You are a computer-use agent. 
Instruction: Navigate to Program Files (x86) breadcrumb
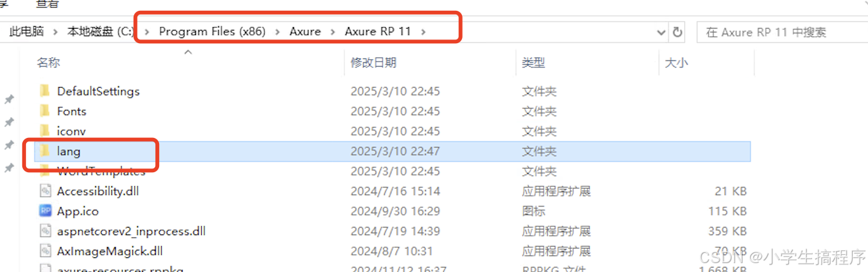click(212, 31)
